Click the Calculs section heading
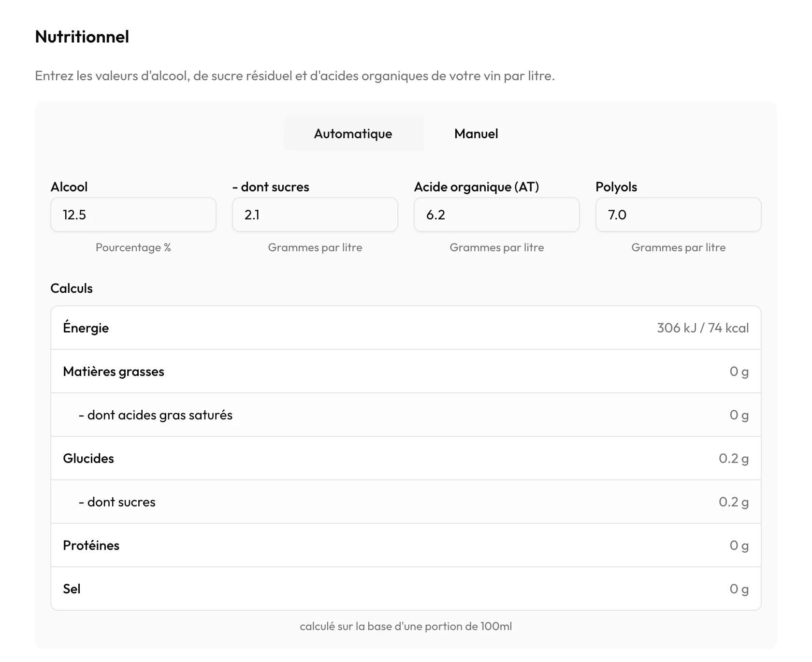The height and width of the screenshot is (662, 812). 72,288
